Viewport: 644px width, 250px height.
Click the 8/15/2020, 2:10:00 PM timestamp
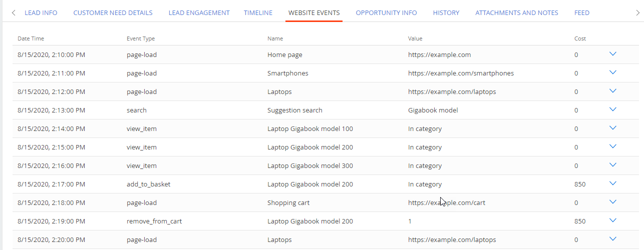coord(51,55)
